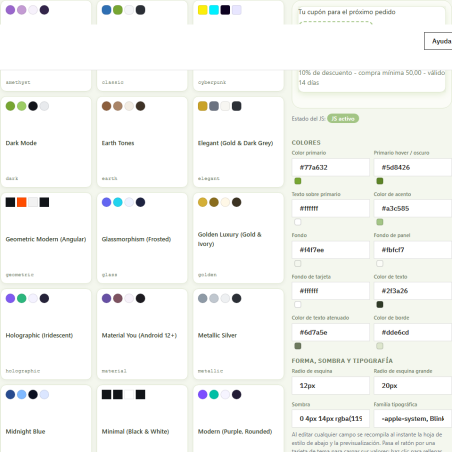Click the Color de acento swatch
Screen dimensions: 452x452
(380, 222)
